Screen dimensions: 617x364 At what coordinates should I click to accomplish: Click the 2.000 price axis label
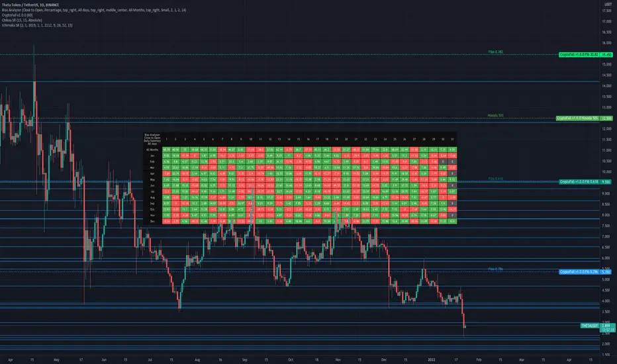[x=606, y=344]
